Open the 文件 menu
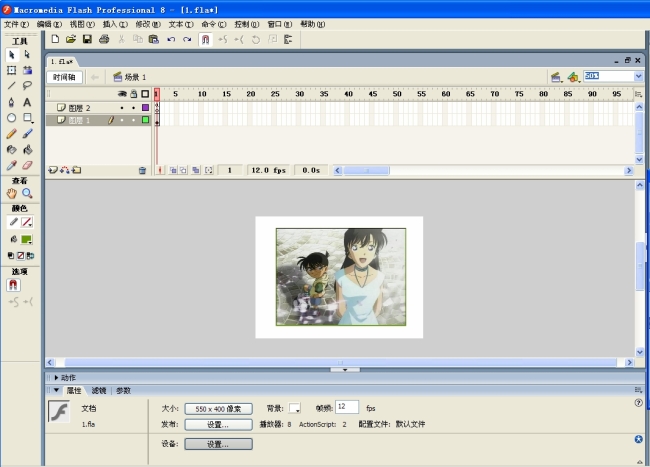The height and width of the screenshot is (467, 650). pos(17,24)
